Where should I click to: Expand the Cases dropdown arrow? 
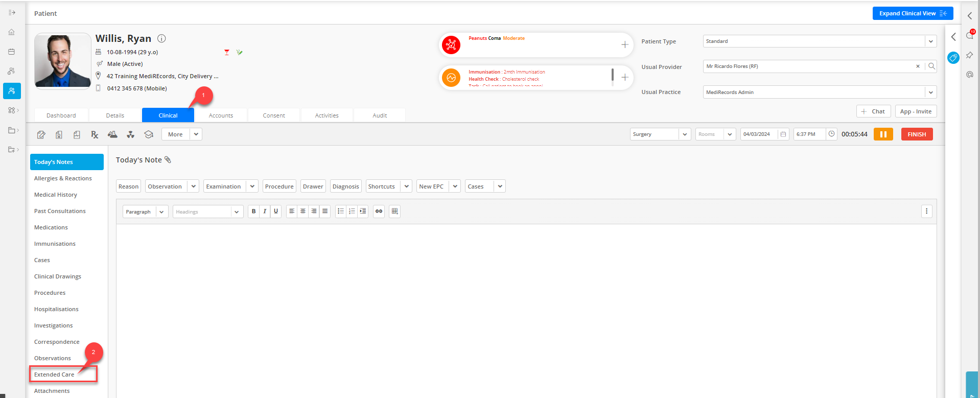pos(500,186)
